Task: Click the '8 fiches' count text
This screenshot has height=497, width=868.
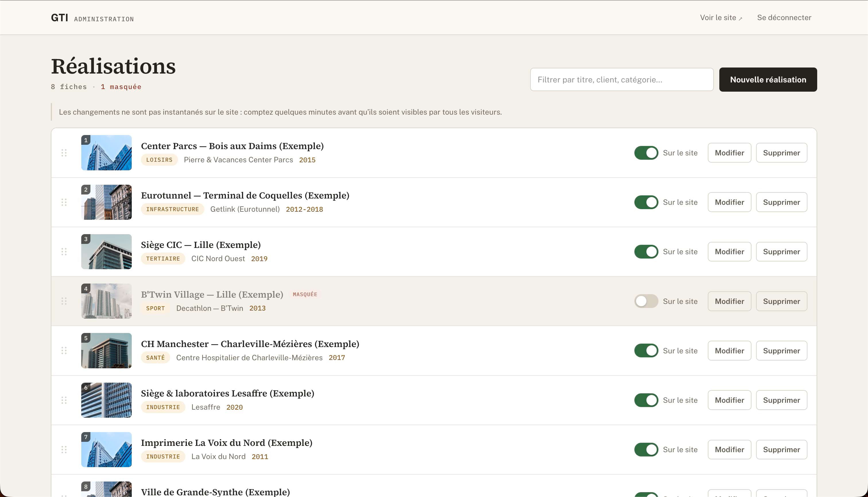Action: (x=69, y=87)
